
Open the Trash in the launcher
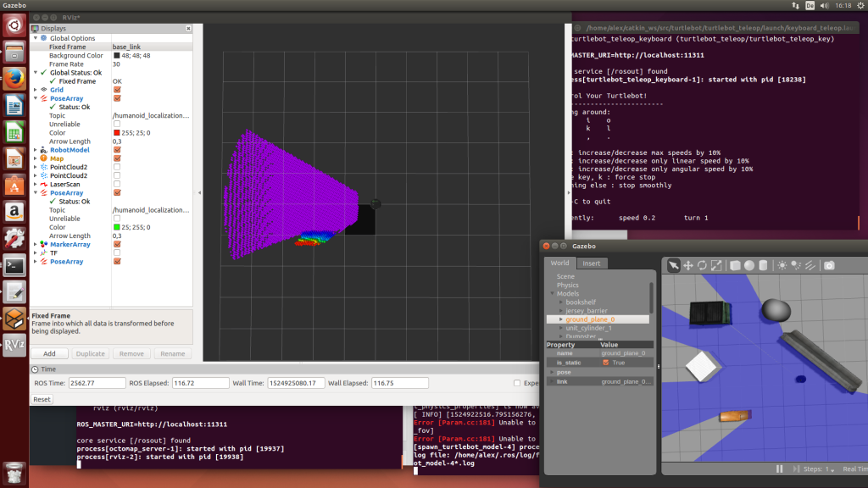point(14,473)
